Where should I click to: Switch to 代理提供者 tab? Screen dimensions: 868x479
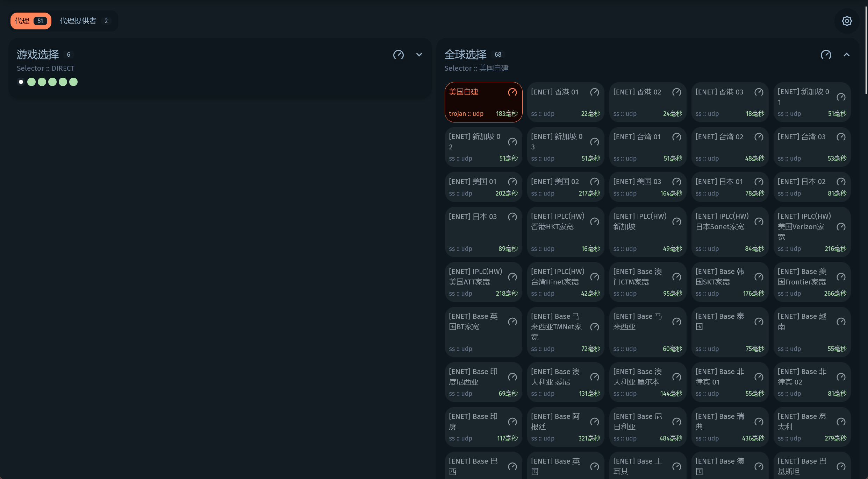tap(84, 21)
